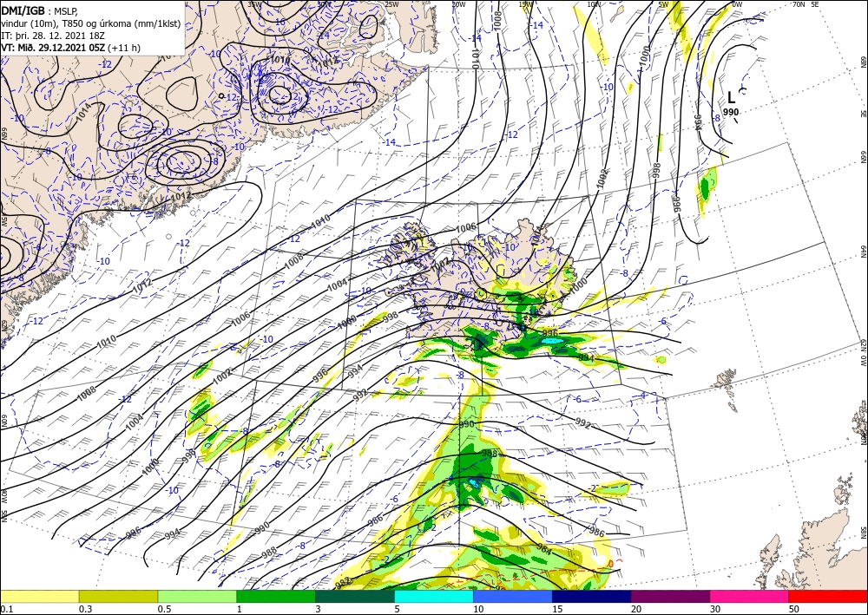Click the '10W' longitude label
868x615 pixels.
[594, 4]
